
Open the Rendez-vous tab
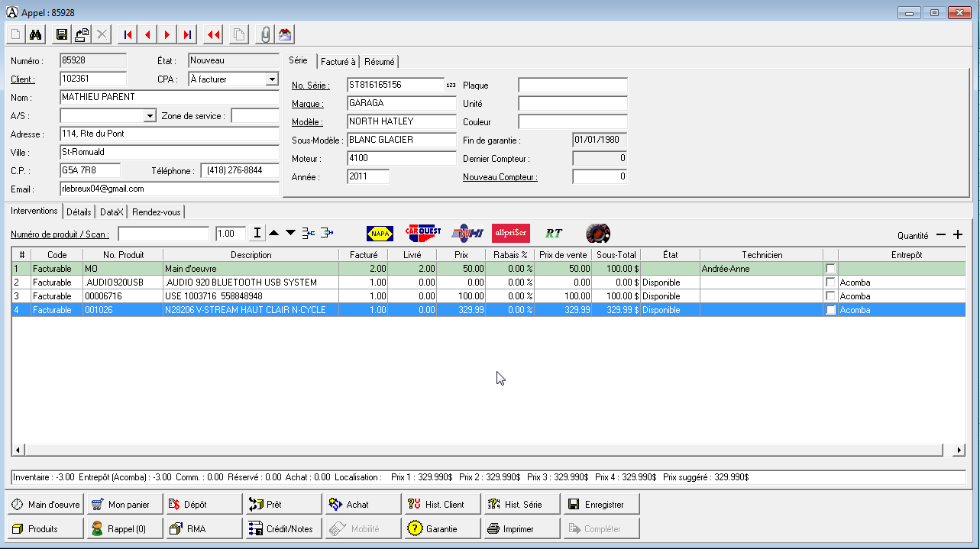[156, 212]
